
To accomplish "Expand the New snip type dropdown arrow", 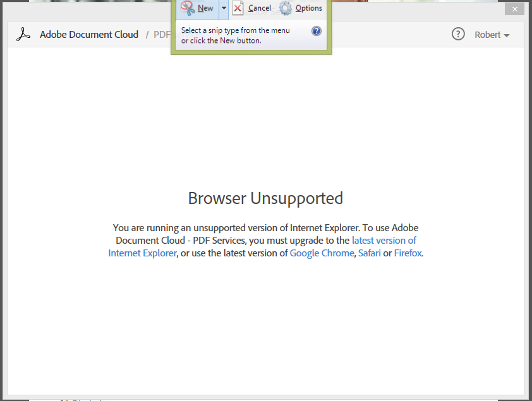I will [224, 8].
